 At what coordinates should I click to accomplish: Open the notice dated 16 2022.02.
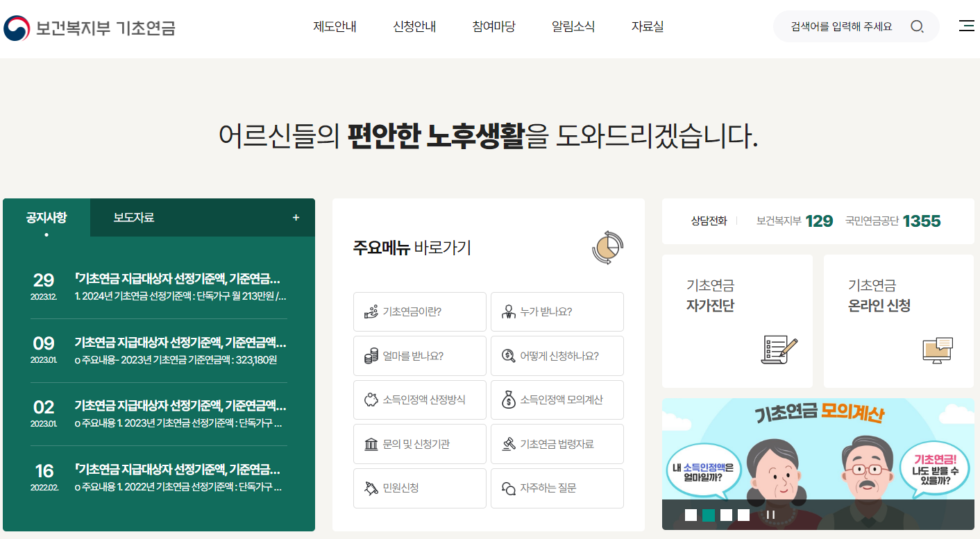click(159, 477)
